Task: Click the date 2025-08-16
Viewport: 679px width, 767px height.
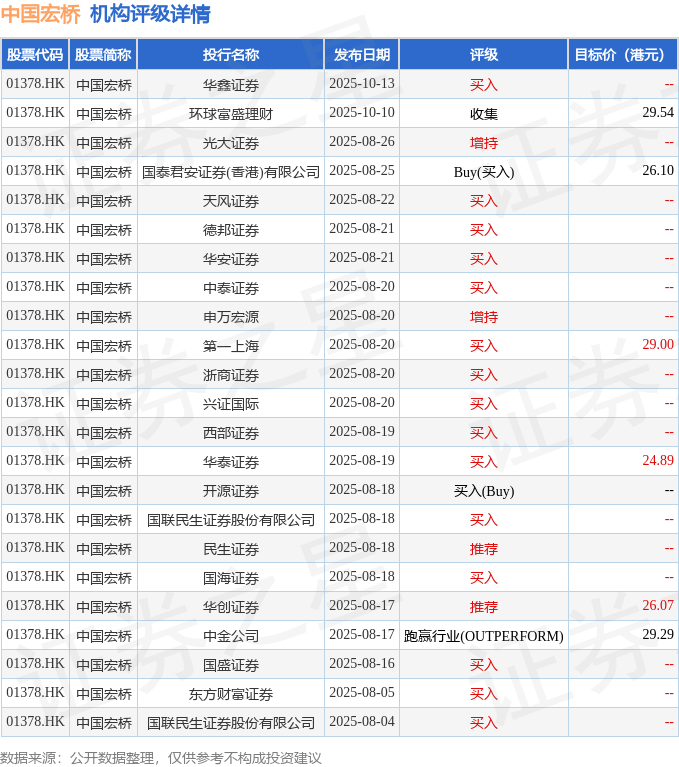Action: (362, 663)
